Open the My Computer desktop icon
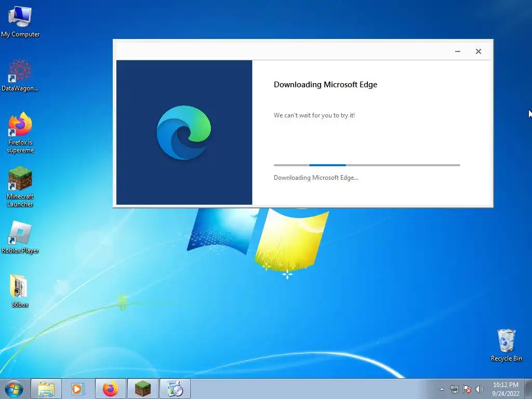This screenshot has height=399, width=532. point(20,21)
